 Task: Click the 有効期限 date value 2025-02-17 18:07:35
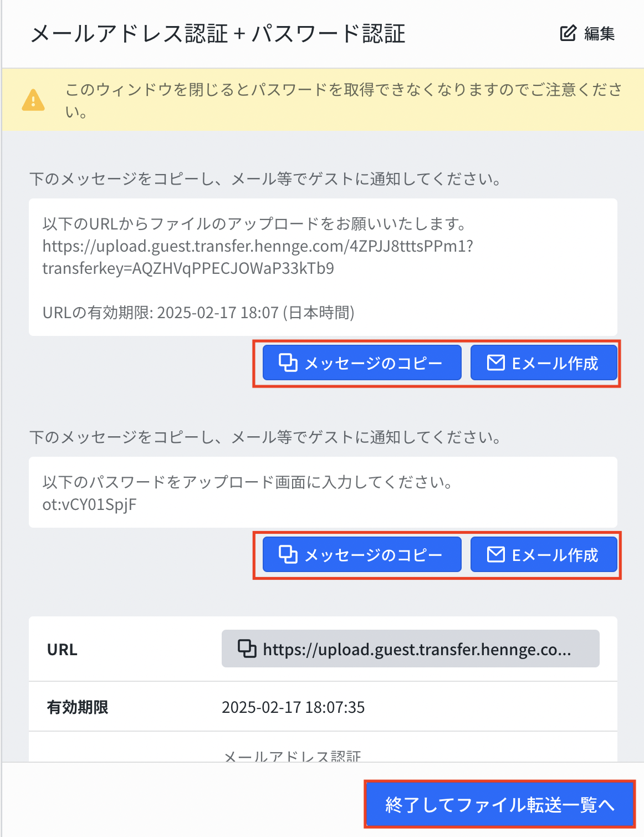[x=293, y=707]
